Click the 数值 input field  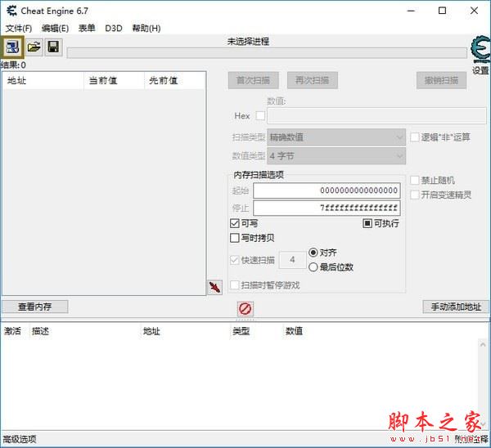376,116
